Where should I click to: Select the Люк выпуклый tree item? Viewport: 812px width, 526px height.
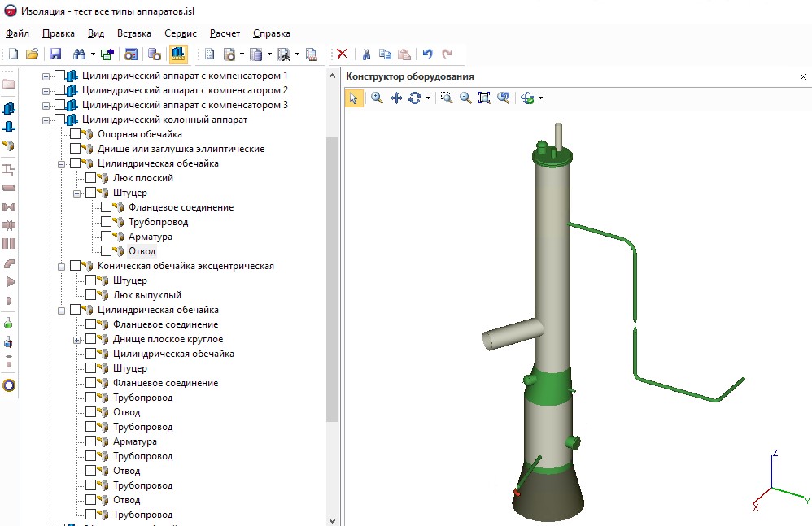147,295
